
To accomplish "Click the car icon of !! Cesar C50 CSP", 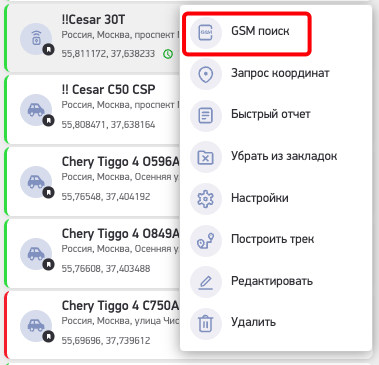I will coord(36,110).
